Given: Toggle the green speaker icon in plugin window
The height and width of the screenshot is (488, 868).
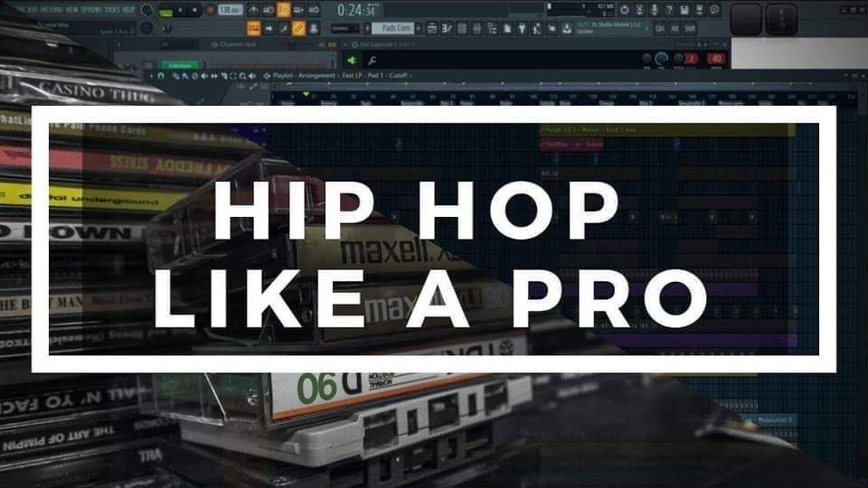Looking at the screenshot, I should click(x=352, y=61).
